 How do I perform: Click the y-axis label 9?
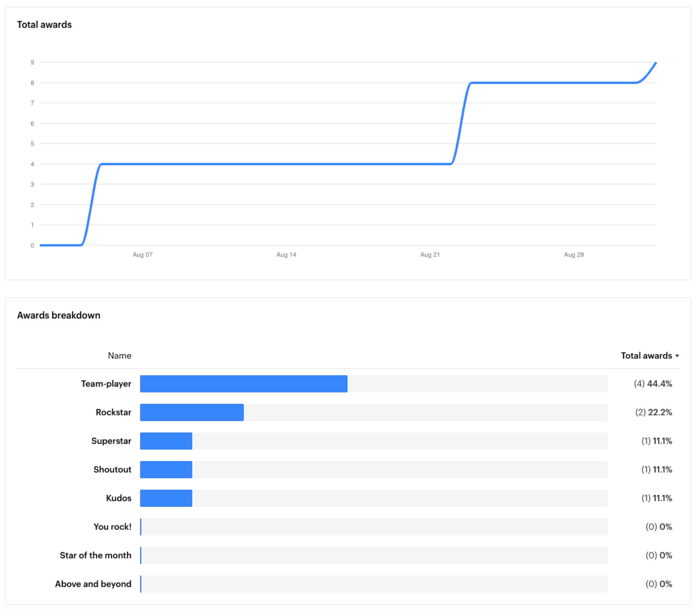tap(32, 62)
